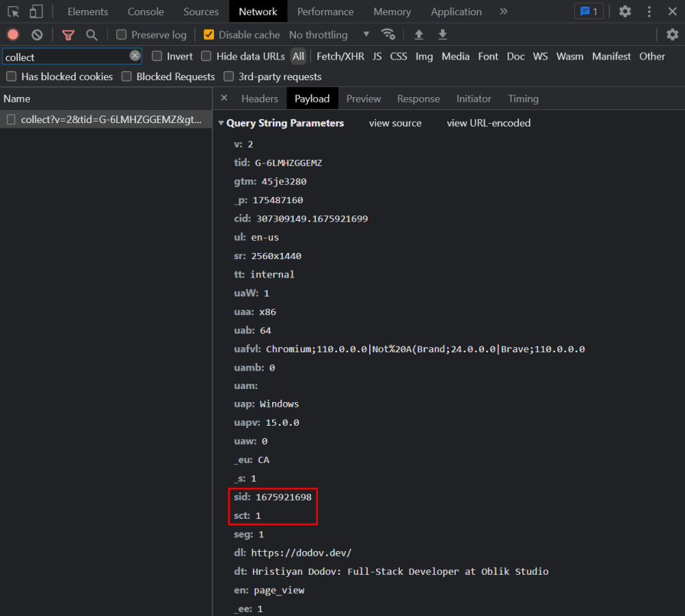Open DevTools settings gear
This screenshot has height=616, width=685.
pos(625,11)
